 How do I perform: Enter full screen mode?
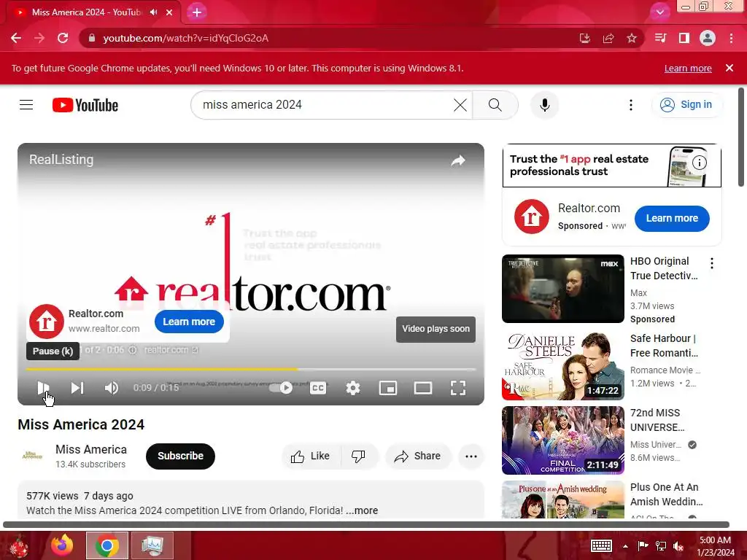point(458,388)
